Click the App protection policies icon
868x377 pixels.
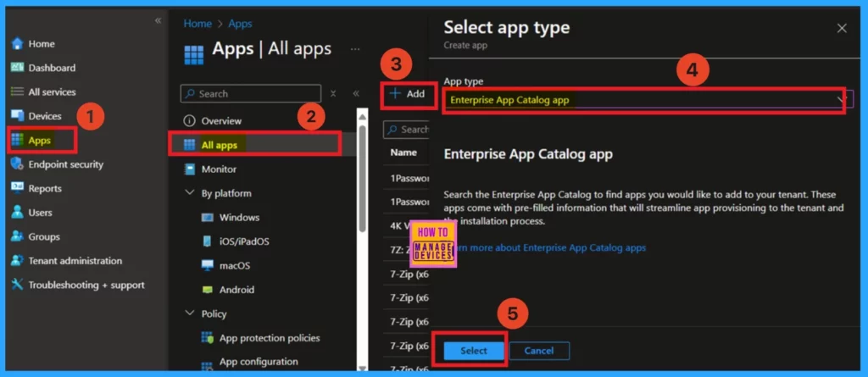tap(208, 338)
